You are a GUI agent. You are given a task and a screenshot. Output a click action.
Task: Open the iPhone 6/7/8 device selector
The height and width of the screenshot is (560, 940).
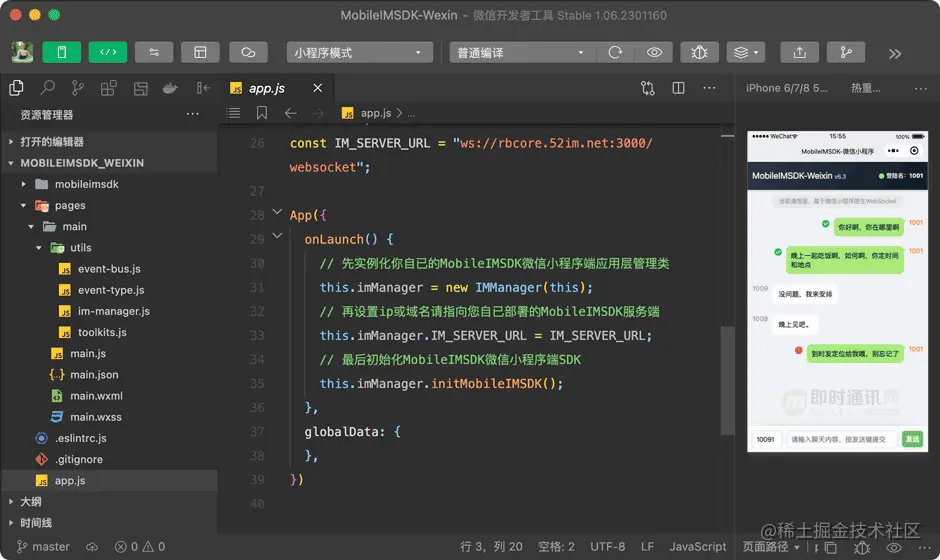[787, 88]
